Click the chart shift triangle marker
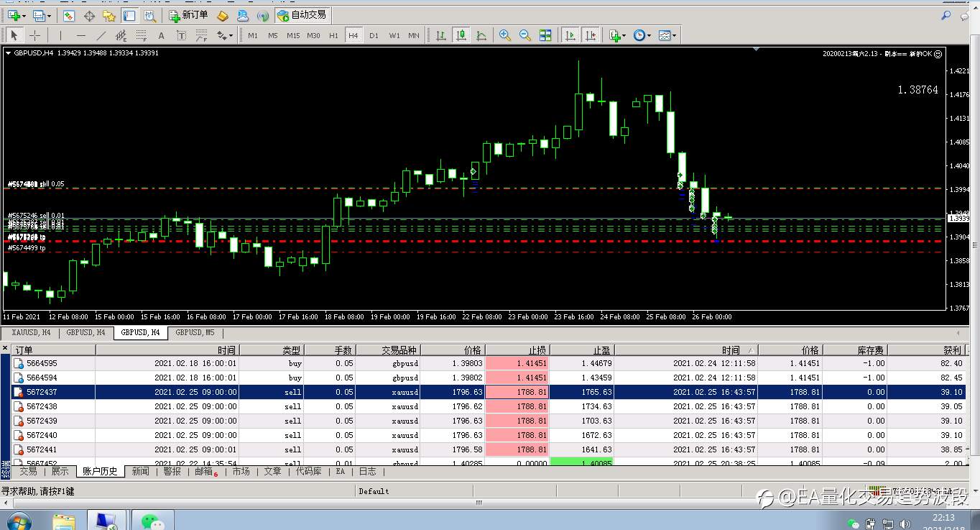The image size is (980, 530). (756, 50)
